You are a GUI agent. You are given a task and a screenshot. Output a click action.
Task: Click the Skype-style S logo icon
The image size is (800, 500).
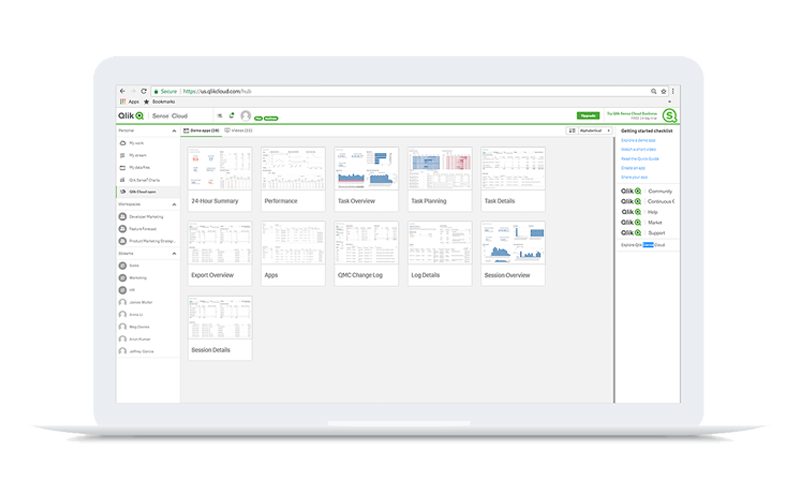670,116
